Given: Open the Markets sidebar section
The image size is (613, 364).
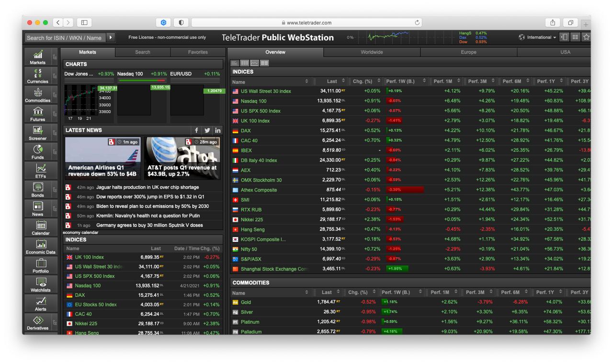Looking at the screenshot, I should [x=38, y=57].
